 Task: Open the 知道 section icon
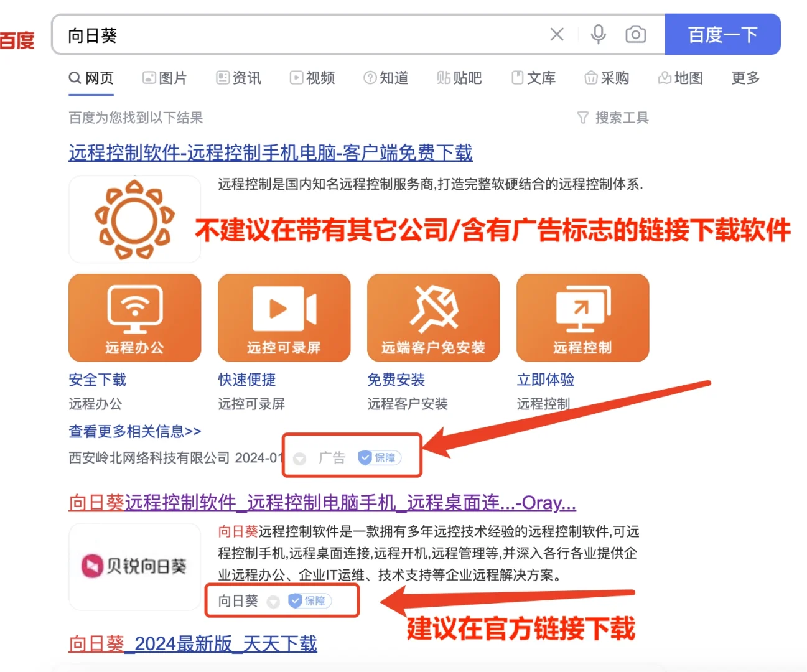(369, 78)
